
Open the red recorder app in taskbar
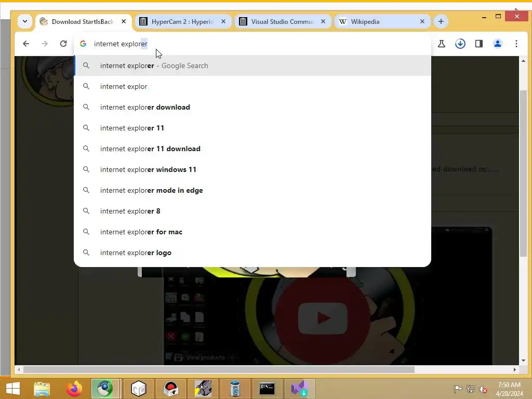[170, 389]
